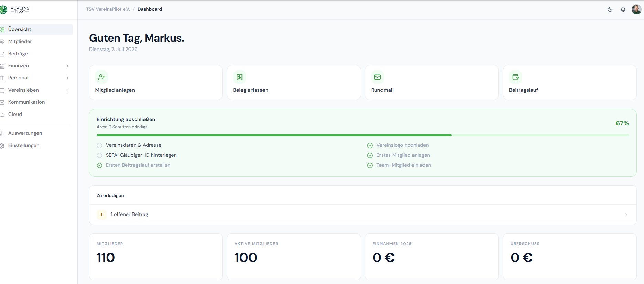The image size is (644, 284).
Task: Open Einstellungen in the sidebar
Action: coord(36,146)
